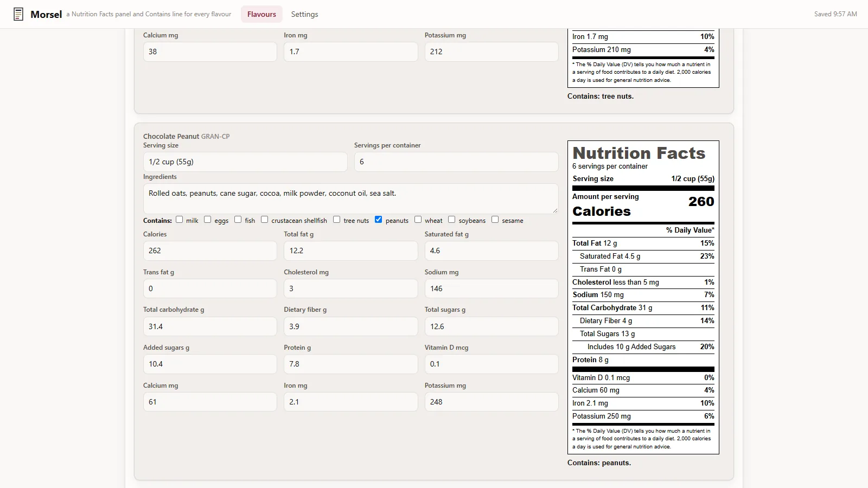The width and height of the screenshot is (868, 488).
Task: Tick the eggs checkbox
Action: point(207,220)
